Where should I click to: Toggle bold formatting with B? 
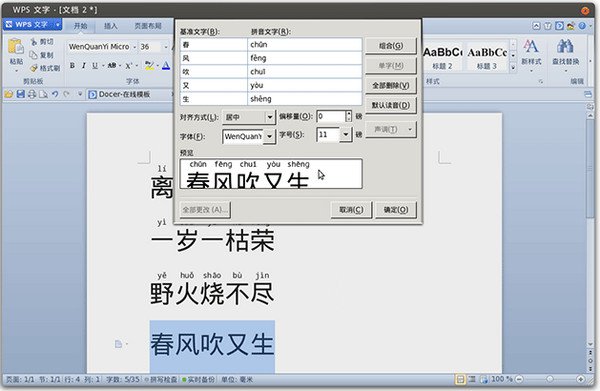click(x=72, y=66)
